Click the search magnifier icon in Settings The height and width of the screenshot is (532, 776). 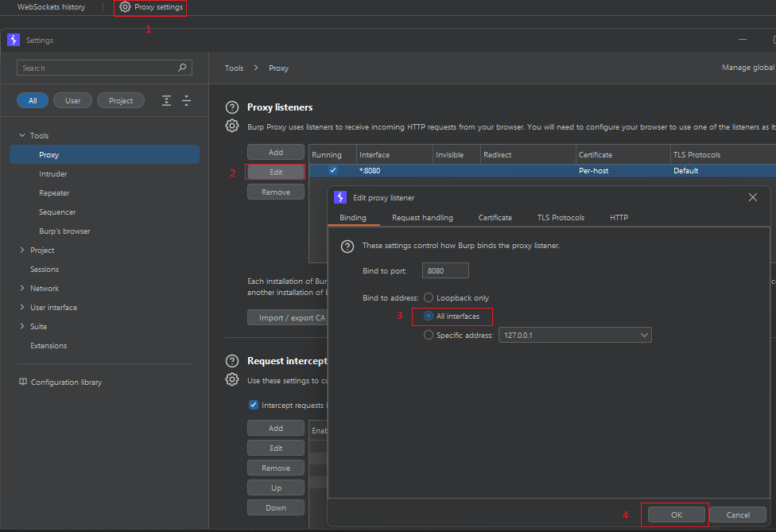[182, 68]
